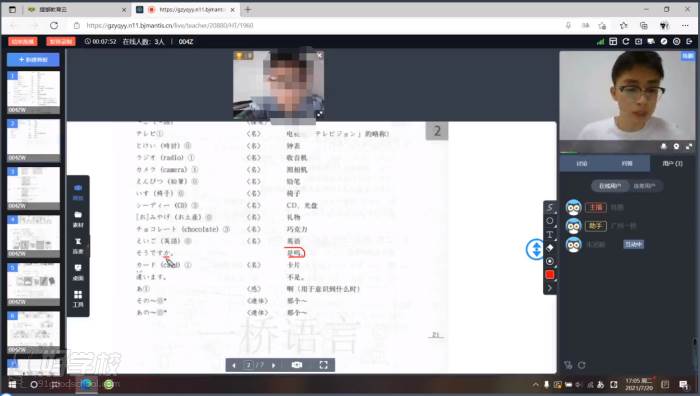Select the text tool in annotation toolbar
700x396 pixels.
[x=550, y=234]
